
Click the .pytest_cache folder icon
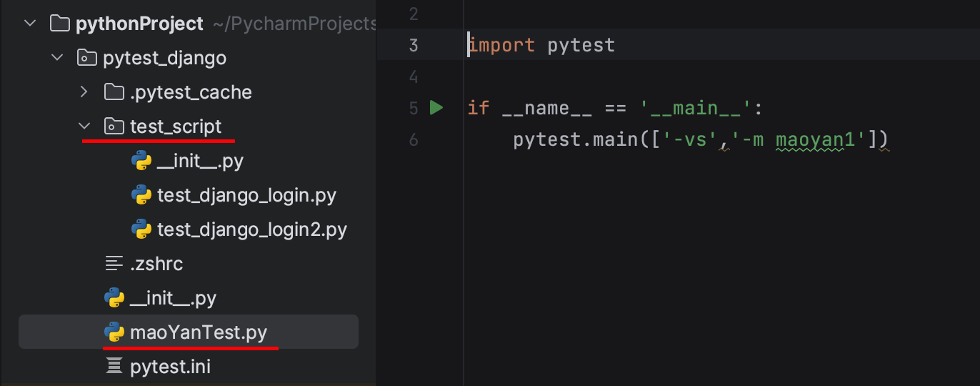tap(114, 92)
